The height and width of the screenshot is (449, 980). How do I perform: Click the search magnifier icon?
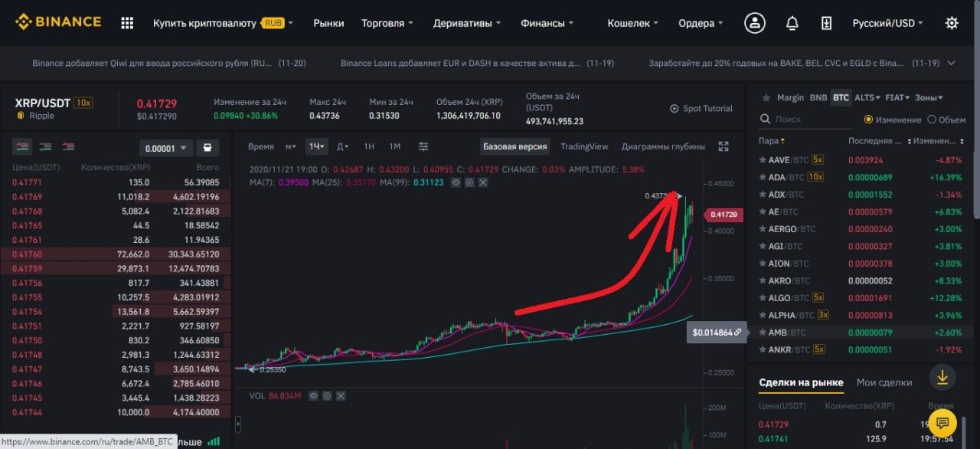(x=764, y=119)
